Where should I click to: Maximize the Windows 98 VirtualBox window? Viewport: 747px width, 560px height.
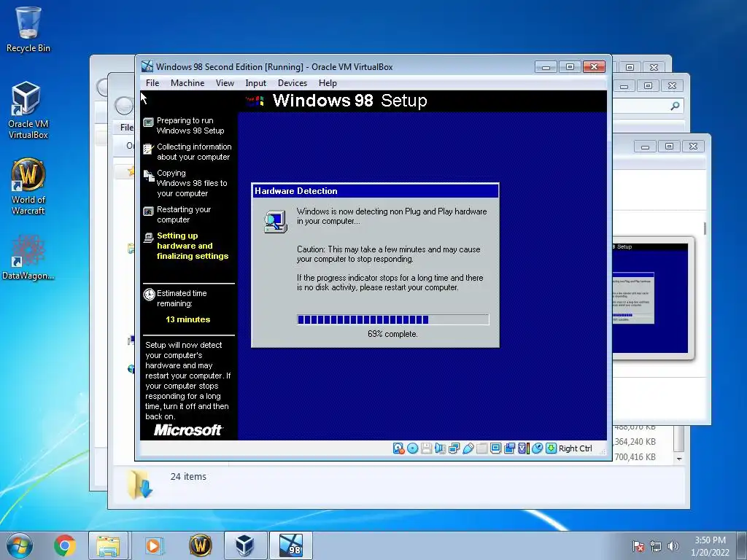point(570,66)
